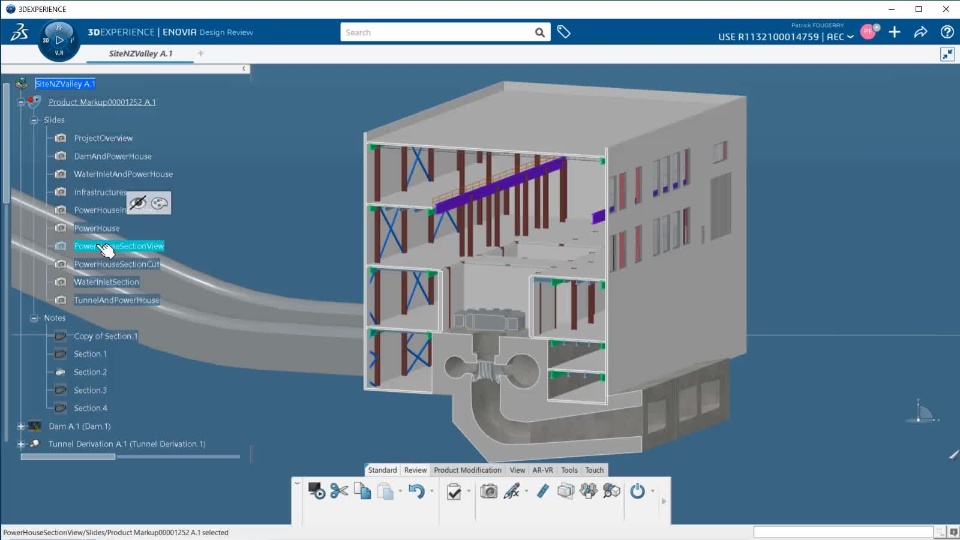Viewport: 960px width, 540px height.
Task: Click the magnifier-with-cube search icon
Action: point(611,491)
